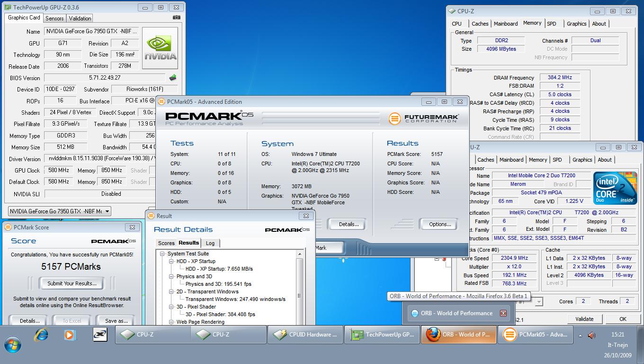Click the PCMark05 title bar icon

161,101
